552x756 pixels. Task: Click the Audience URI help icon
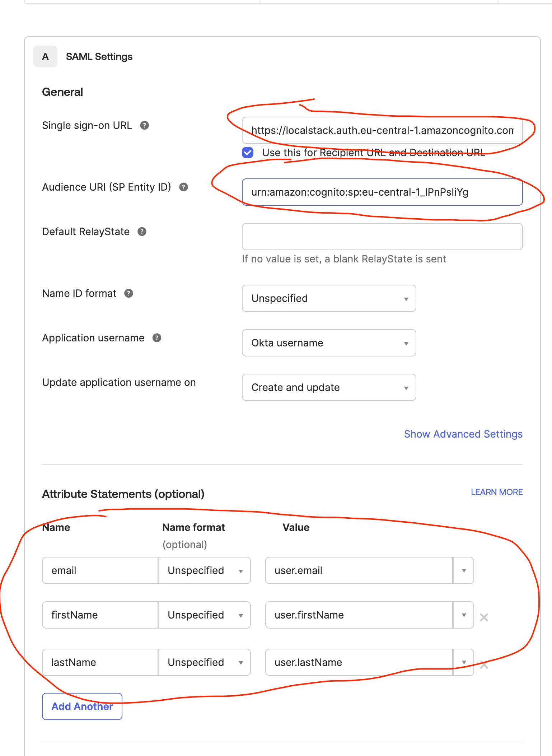(x=184, y=187)
